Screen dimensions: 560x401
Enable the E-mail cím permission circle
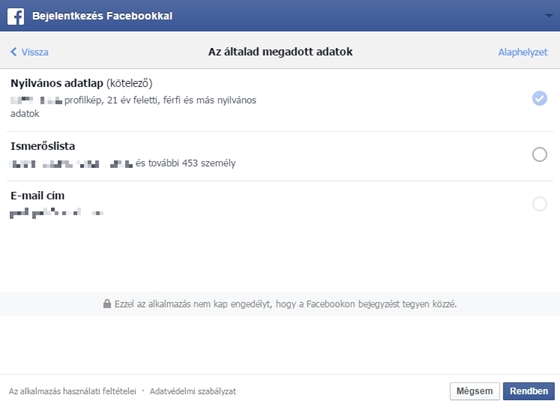pos(539,204)
